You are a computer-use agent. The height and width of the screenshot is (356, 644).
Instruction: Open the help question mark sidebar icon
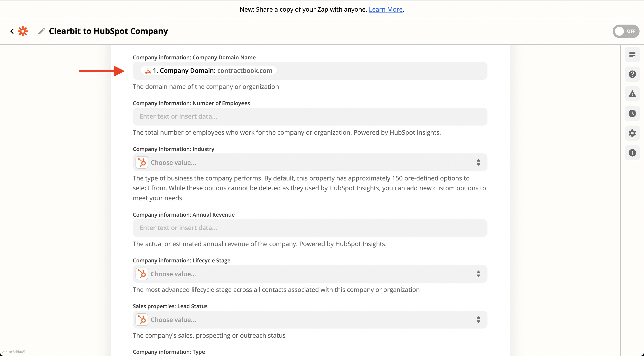[632, 74]
